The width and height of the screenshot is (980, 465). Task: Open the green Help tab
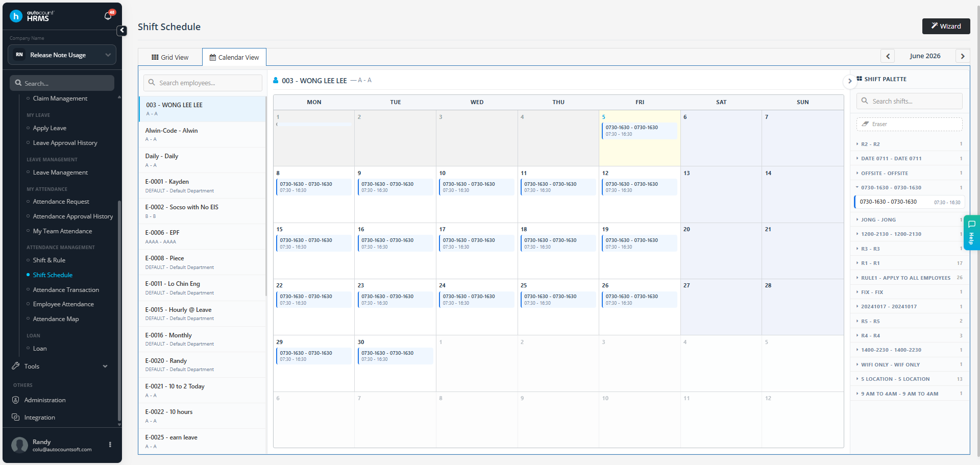pos(971,233)
